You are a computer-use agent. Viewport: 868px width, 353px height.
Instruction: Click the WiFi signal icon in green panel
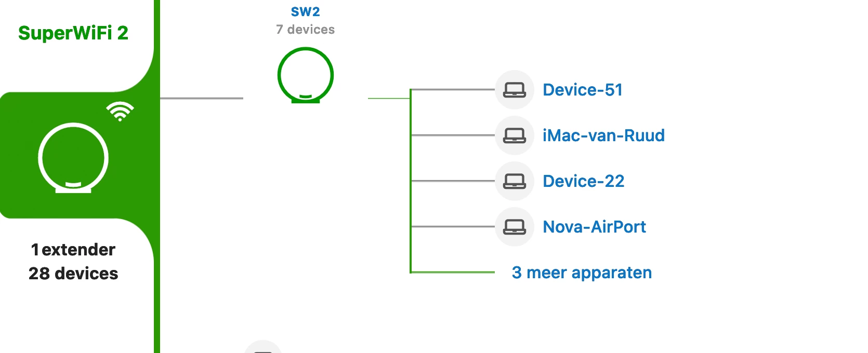tap(120, 111)
